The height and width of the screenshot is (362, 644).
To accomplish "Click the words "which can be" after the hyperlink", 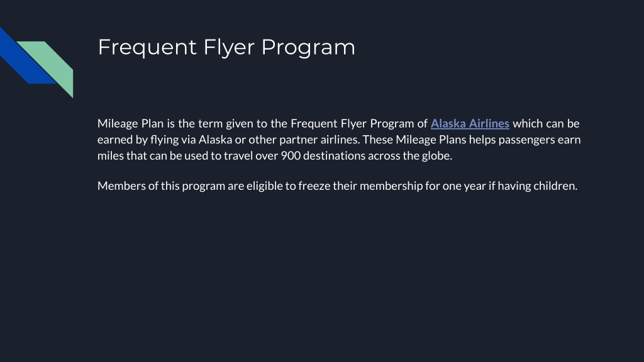I will pyautogui.click(x=546, y=124).
